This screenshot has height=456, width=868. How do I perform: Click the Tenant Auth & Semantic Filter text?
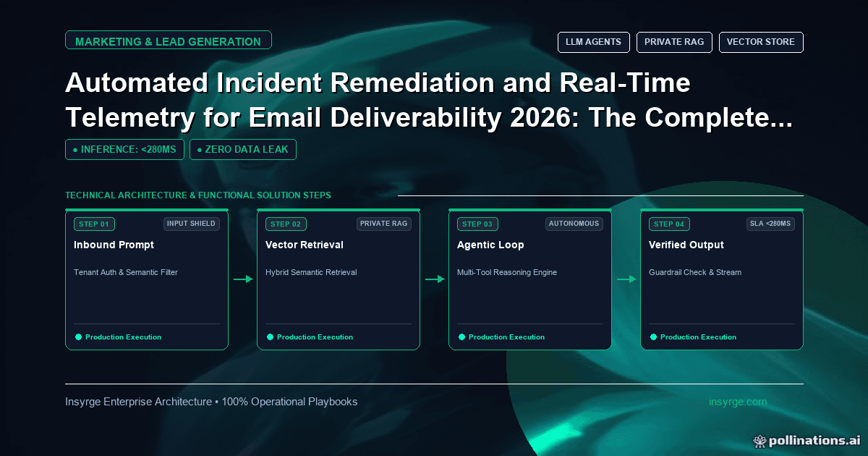(x=126, y=272)
